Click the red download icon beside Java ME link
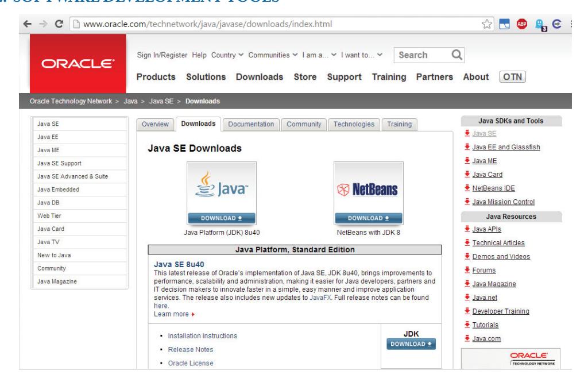 [x=467, y=160]
